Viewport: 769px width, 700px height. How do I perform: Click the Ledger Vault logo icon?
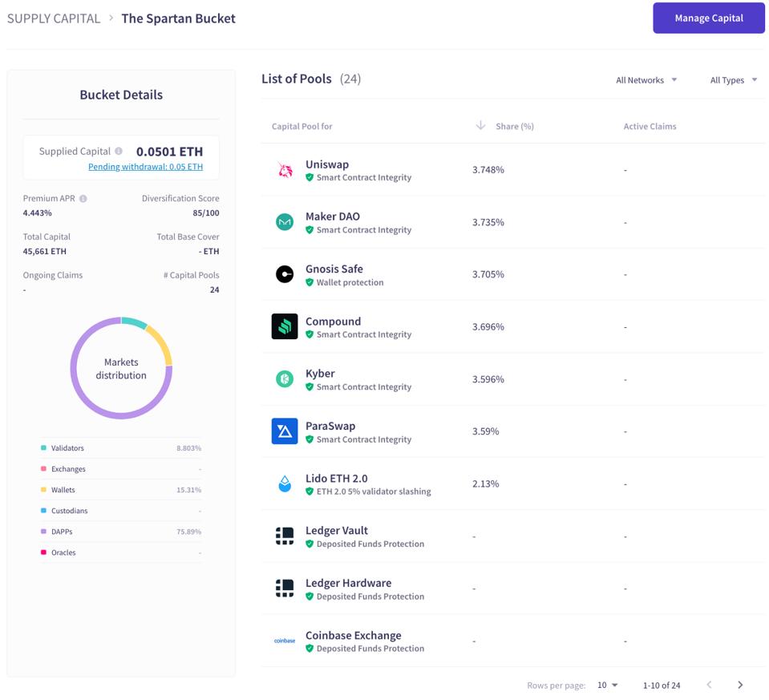285,536
